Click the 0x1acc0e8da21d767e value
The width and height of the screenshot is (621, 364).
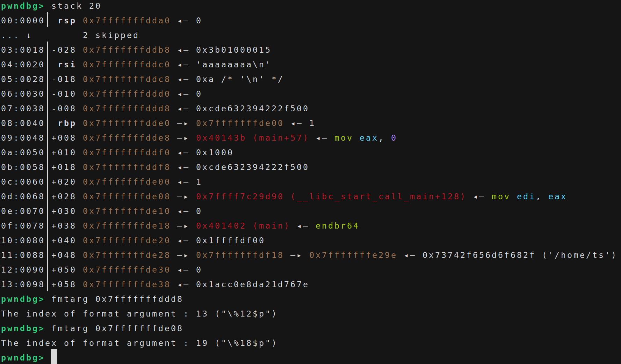pyautogui.click(x=252, y=285)
